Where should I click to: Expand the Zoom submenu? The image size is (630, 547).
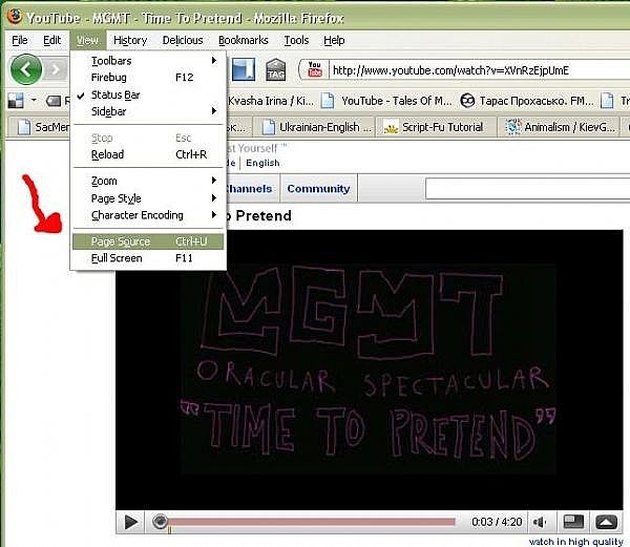148,181
